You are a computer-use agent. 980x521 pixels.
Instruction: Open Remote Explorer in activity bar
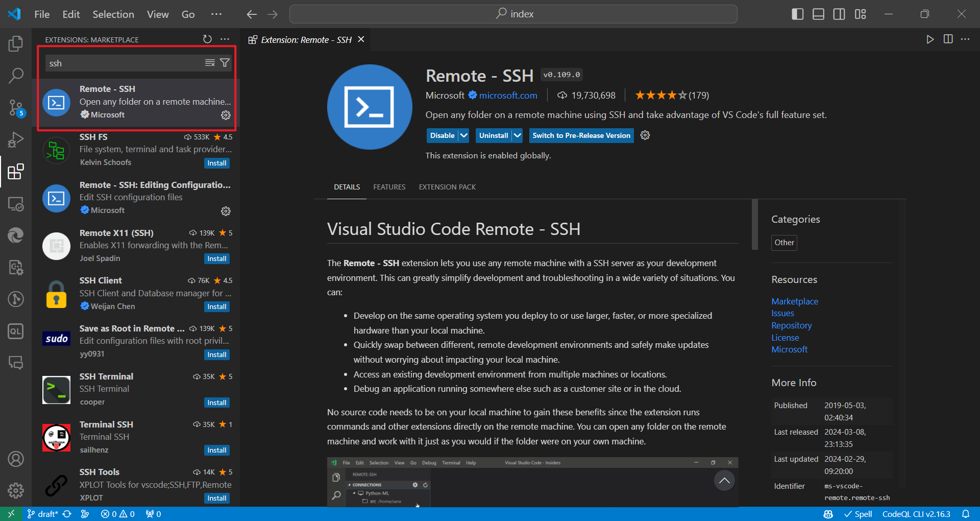(16, 204)
